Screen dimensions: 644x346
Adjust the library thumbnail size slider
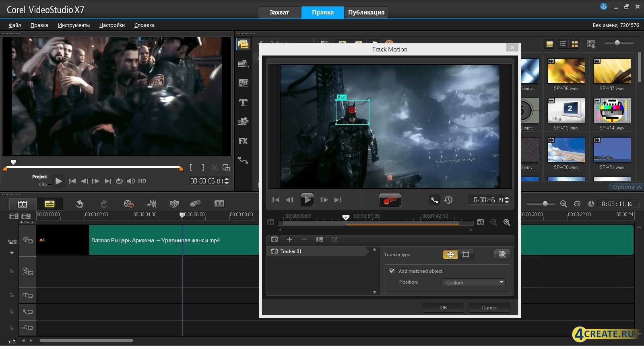click(x=617, y=43)
